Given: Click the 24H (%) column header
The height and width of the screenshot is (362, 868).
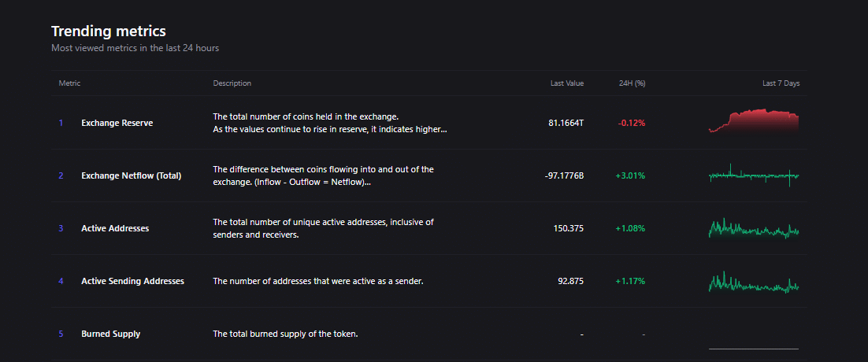Looking at the screenshot, I should point(632,83).
